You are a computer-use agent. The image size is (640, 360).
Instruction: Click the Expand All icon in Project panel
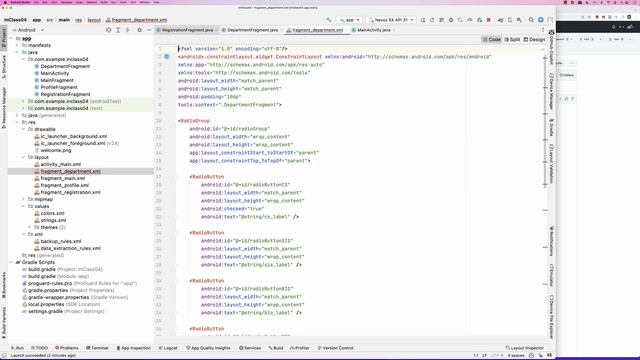(118, 30)
